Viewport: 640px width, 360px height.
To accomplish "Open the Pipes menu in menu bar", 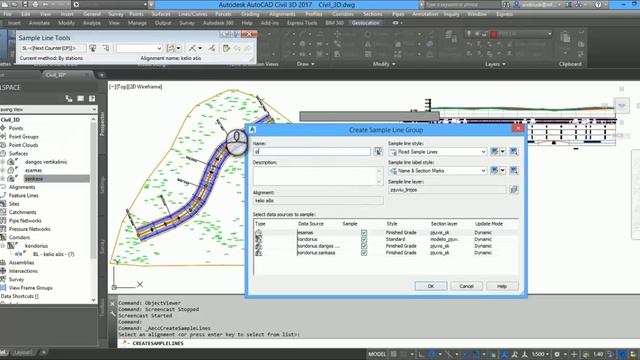I will tap(398, 14).
